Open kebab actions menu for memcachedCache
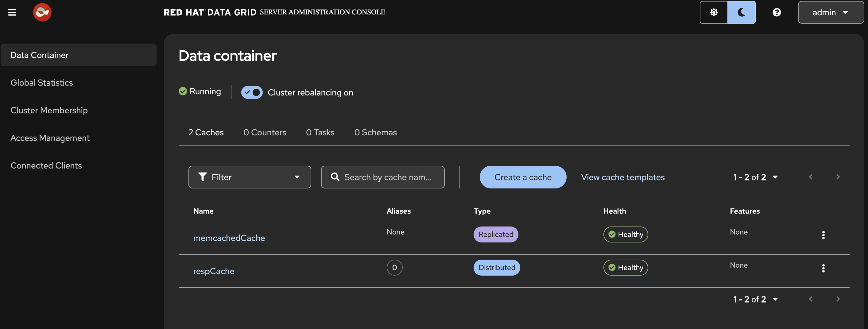 pos(823,235)
